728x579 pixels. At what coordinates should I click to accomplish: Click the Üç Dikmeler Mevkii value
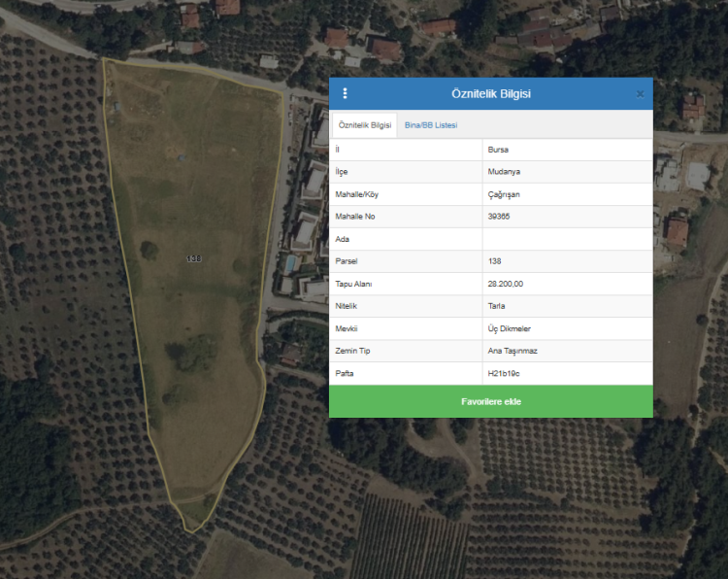509,328
